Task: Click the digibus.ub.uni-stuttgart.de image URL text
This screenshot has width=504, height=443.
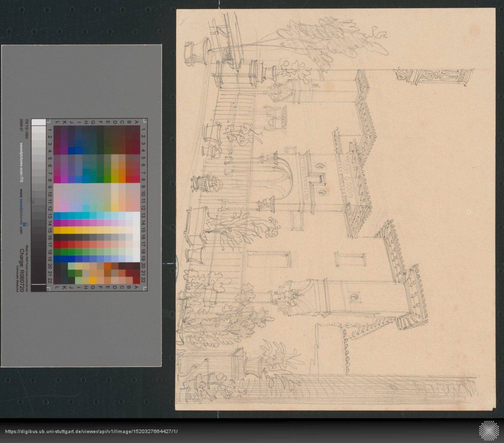Action: [x=92, y=432]
